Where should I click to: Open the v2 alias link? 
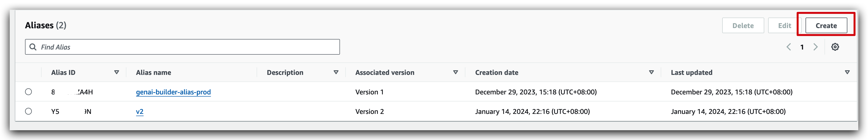[x=139, y=112]
